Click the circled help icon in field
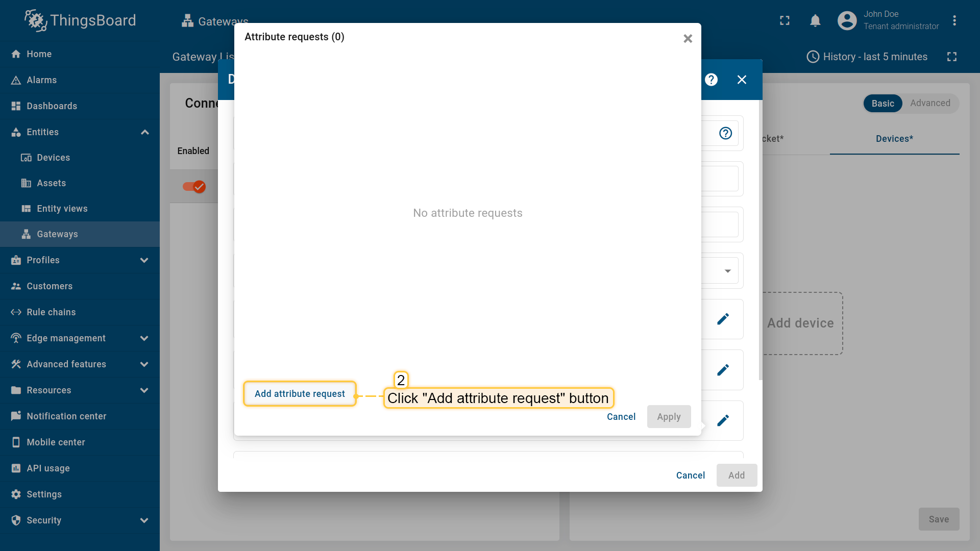The width and height of the screenshot is (980, 551). [725, 133]
